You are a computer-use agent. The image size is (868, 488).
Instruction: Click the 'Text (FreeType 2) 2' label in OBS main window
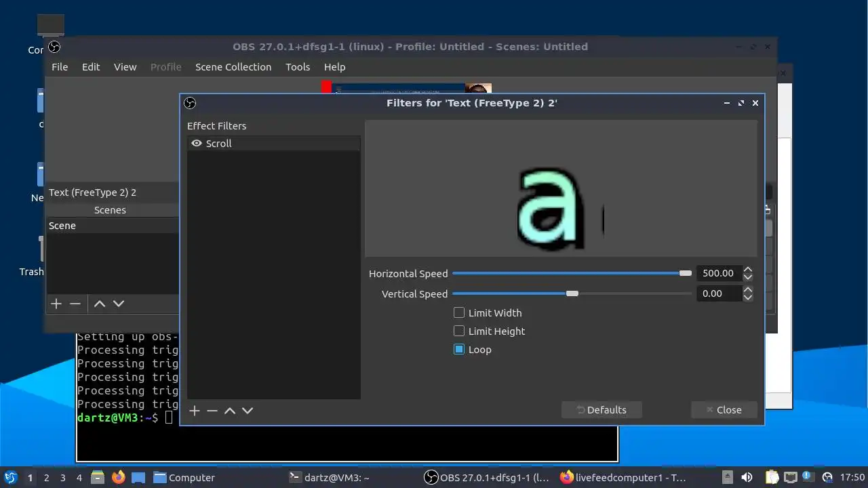[92, 192]
